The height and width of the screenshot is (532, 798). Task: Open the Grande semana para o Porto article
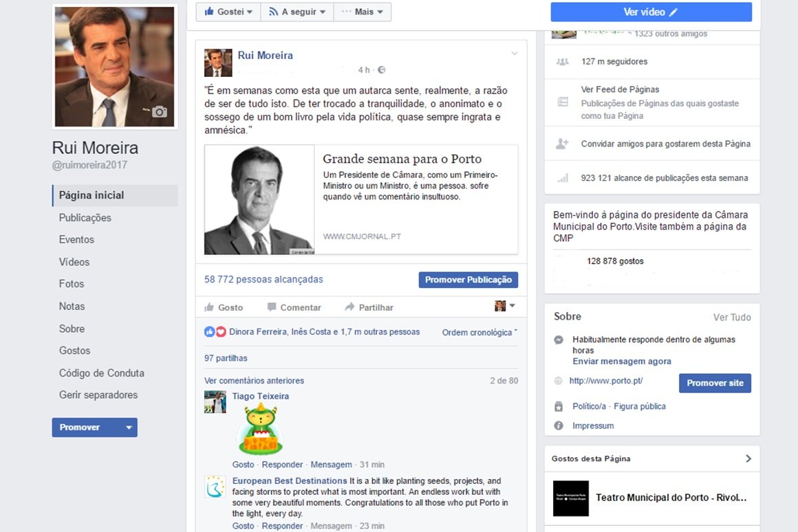(402, 159)
